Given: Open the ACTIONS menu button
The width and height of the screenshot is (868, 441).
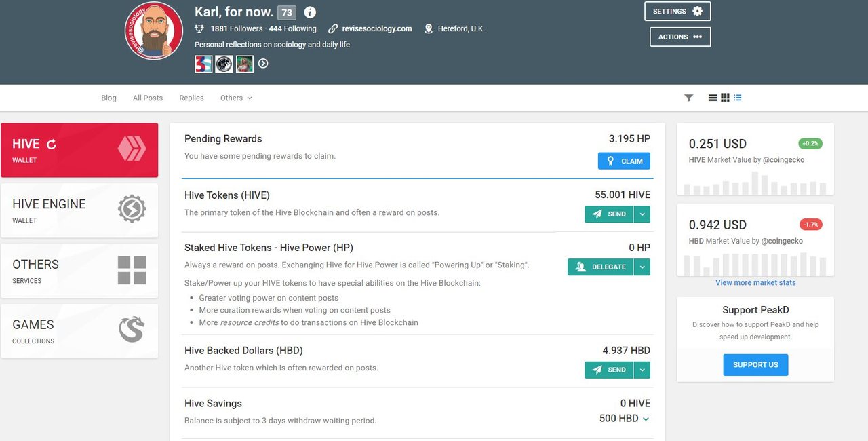Looking at the screenshot, I should pos(679,37).
